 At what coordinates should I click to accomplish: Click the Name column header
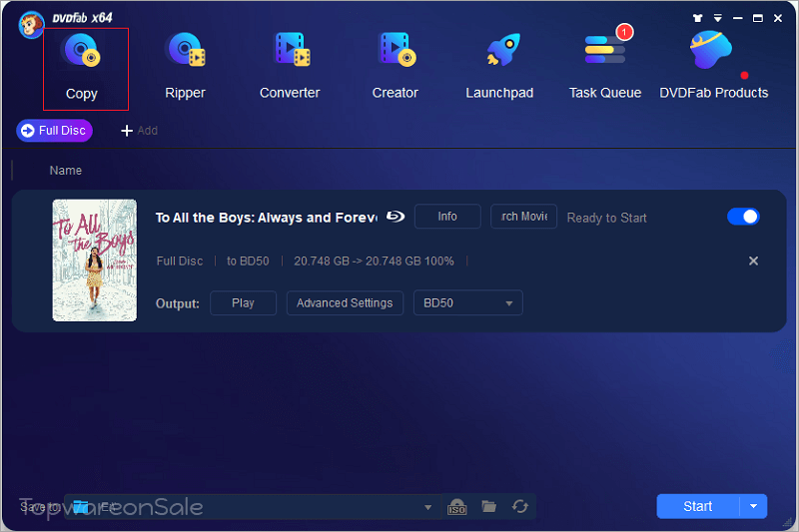tap(65, 171)
